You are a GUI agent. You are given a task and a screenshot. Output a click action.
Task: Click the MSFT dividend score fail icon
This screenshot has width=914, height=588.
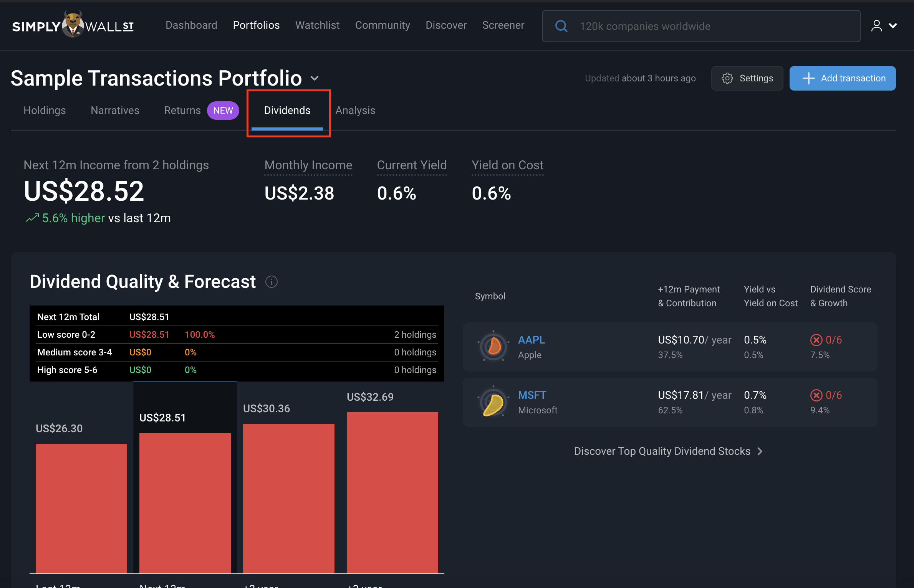[816, 395]
